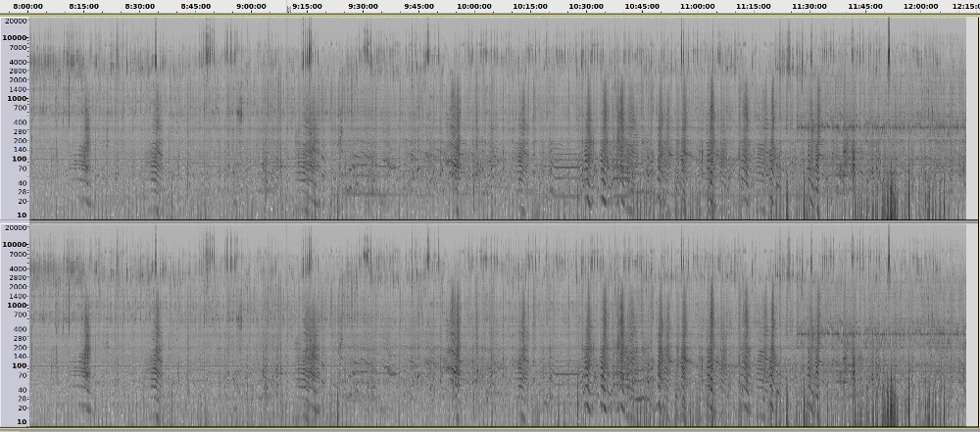The height and width of the screenshot is (432, 980).
Task: Click 10 at the bottom channel scale base
Action: 22,421
